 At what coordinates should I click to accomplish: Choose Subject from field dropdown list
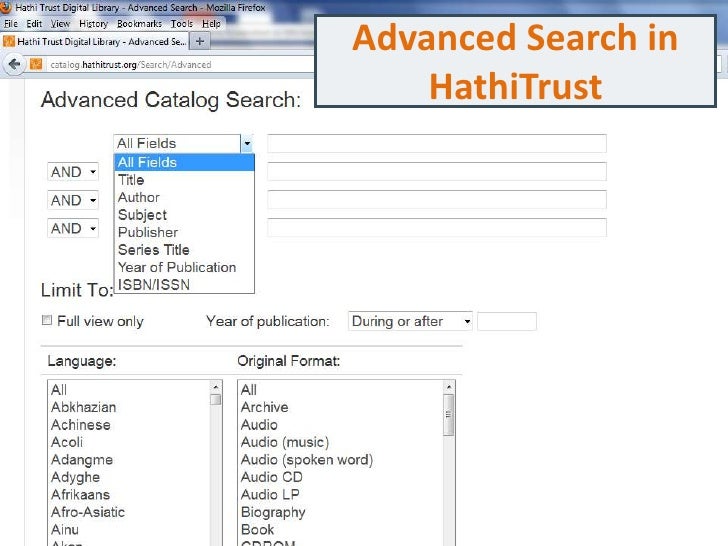pos(184,215)
